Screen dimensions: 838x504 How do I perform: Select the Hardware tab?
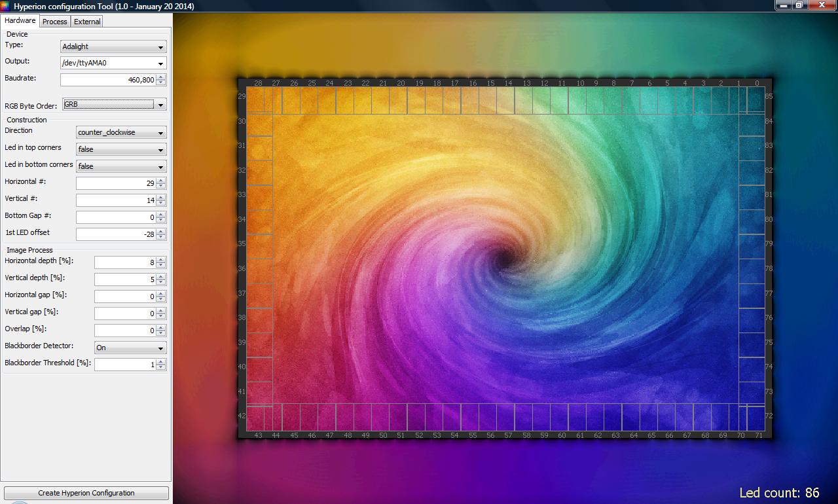20,21
